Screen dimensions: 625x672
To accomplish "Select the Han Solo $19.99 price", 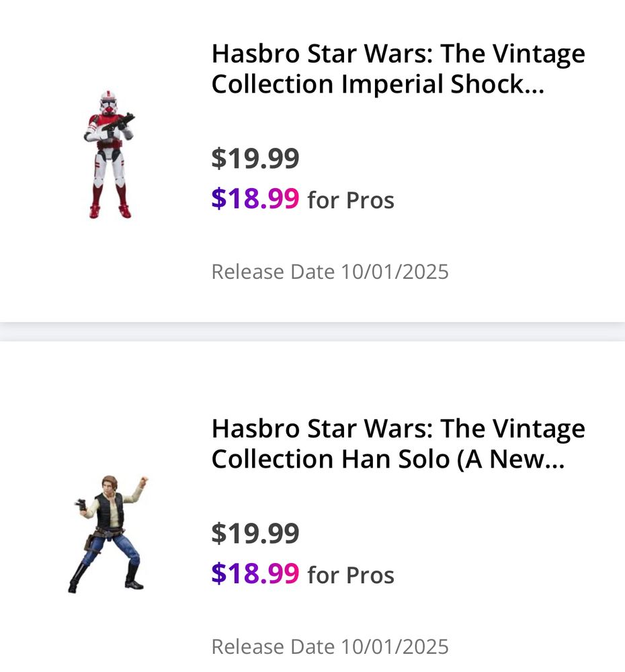I will pyautogui.click(x=255, y=534).
